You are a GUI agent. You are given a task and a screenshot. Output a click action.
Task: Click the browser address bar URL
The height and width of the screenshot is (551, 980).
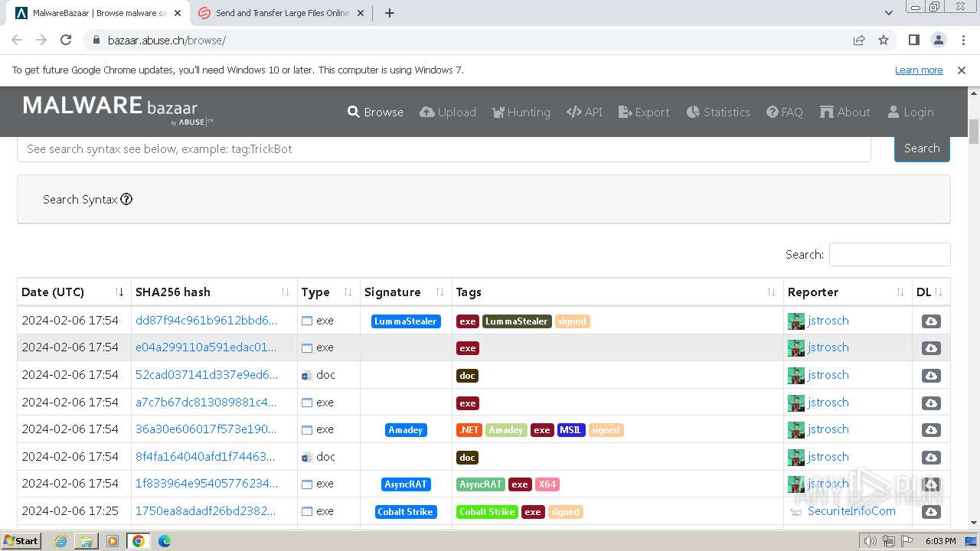pyautogui.click(x=166, y=41)
